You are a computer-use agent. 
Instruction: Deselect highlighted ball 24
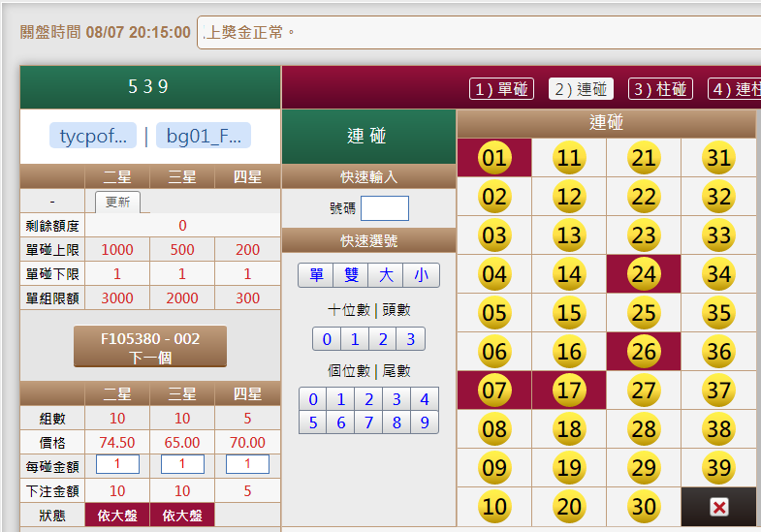point(644,274)
